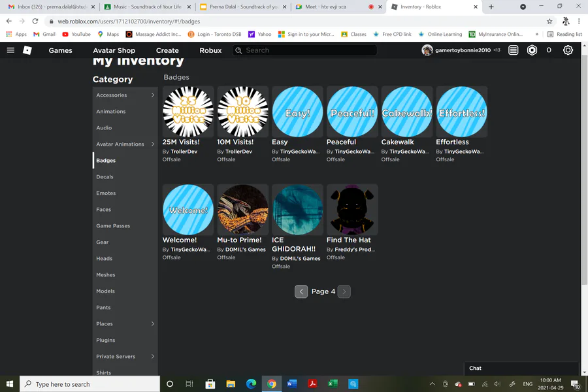Viewport: 588px width, 392px height.
Task: Click the gamertoybonnie2010 avatar picture
Action: pyautogui.click(x=427, y=50)
